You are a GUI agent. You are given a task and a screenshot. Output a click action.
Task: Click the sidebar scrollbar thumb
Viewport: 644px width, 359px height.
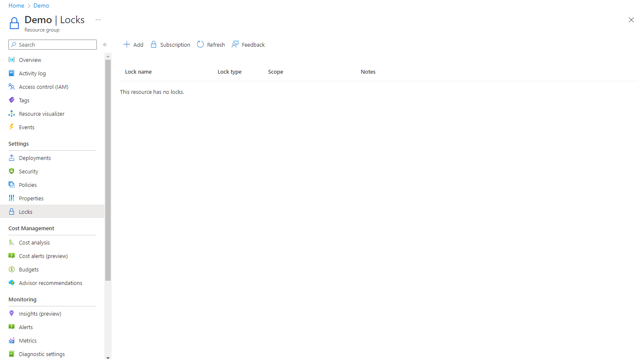pos(108,170)
